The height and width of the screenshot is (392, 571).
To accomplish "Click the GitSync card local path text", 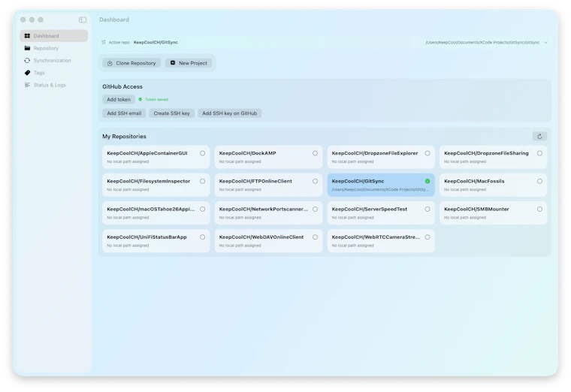I will tap(380, 190).
